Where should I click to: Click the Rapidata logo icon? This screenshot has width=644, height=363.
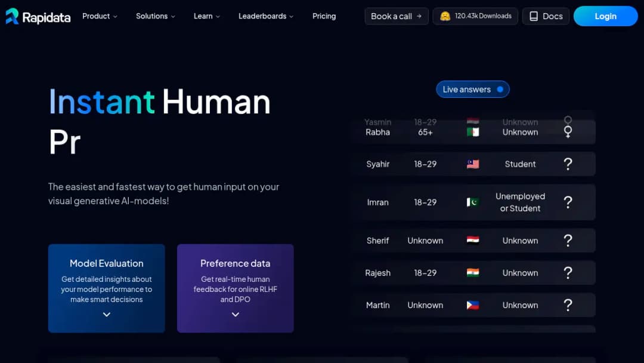13,16
